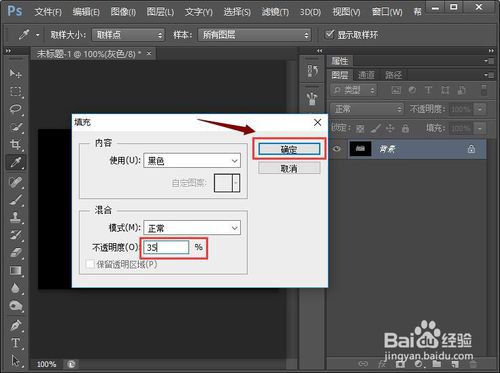Screen dimensions: 500x373
Task: Click the 背景 layer thumbnail
Action: tap(360, 149)
